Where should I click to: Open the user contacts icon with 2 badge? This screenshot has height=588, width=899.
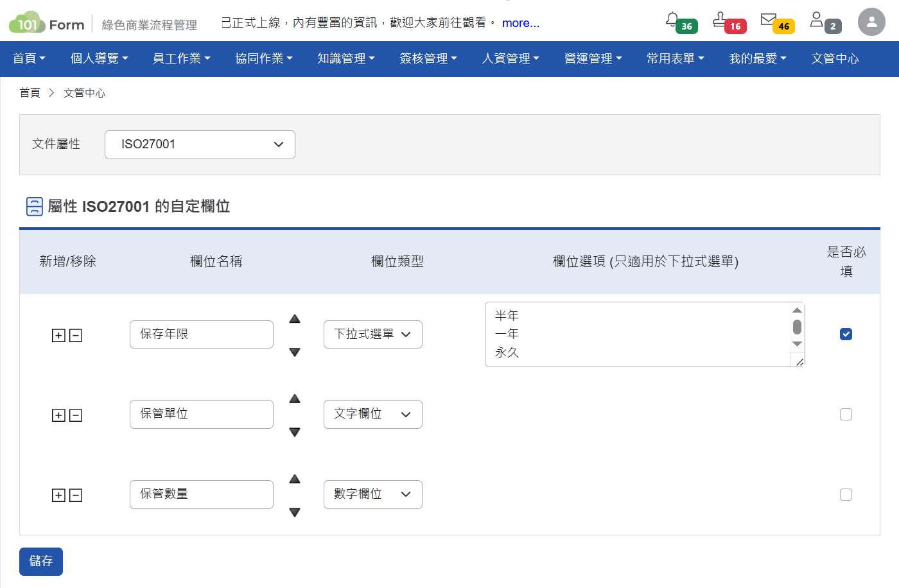pos(816,20)
